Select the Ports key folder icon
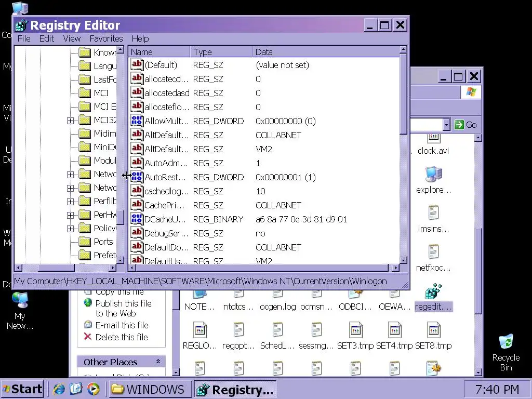 [x=85, y=242]
